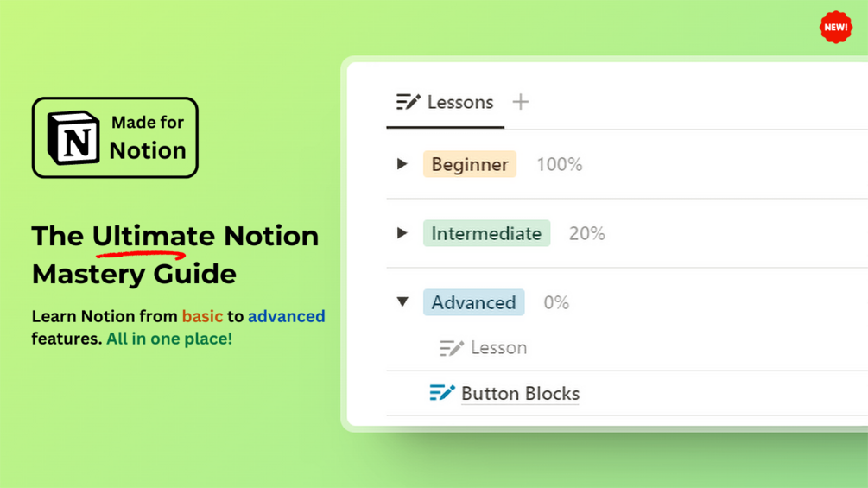Click the blue Button Blocks page icon
The image size is (868, 488).
pos(441,393)
